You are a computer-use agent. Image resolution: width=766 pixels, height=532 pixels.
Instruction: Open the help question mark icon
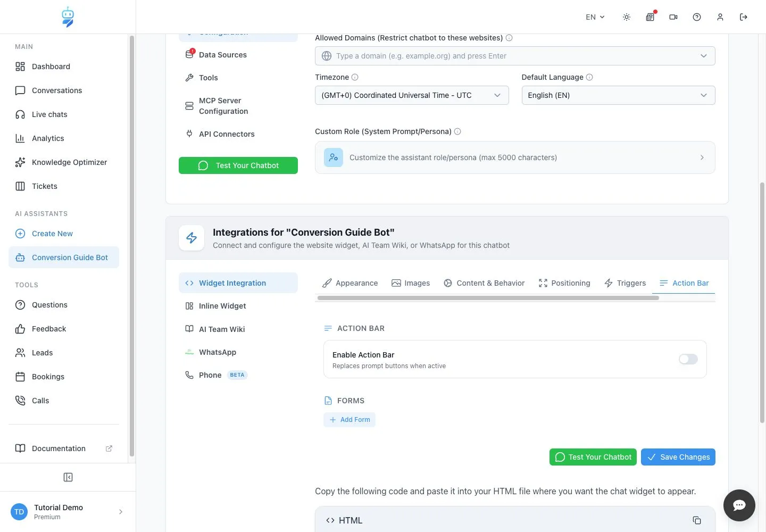pyautogui.click(x=697, y=17)
